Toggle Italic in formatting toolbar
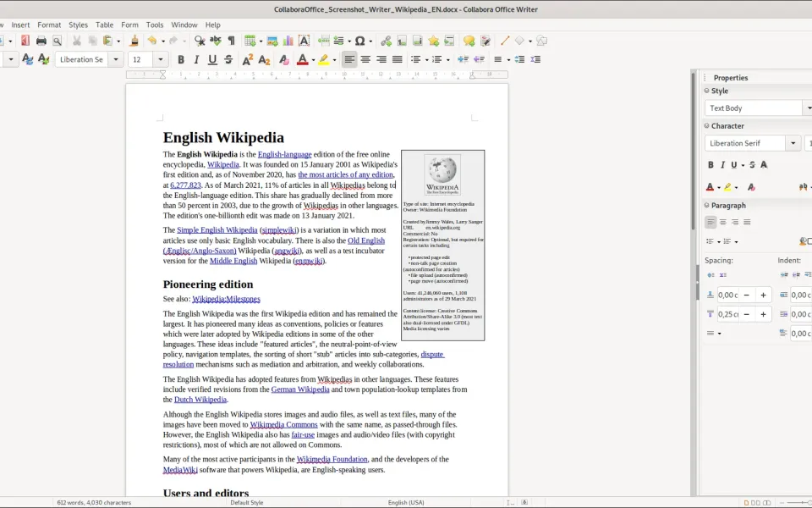This screenshot has height=508, width=812. 196,59
